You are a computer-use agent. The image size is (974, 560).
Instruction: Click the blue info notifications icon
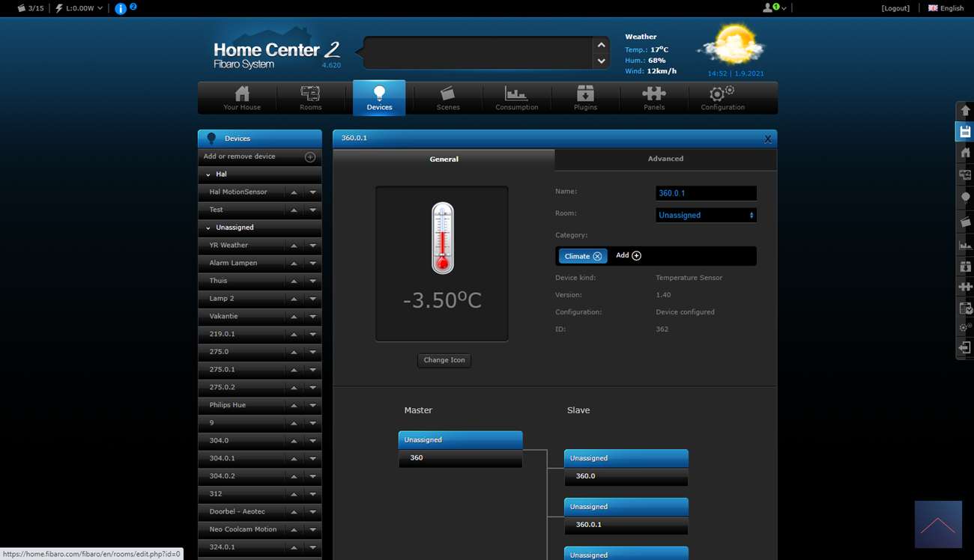(121, 9)
